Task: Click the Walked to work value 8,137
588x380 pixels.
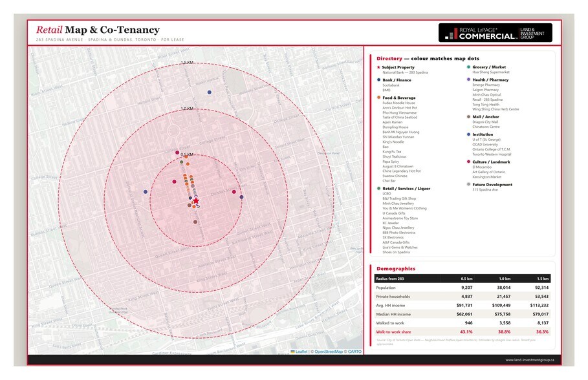Action: 543,322
